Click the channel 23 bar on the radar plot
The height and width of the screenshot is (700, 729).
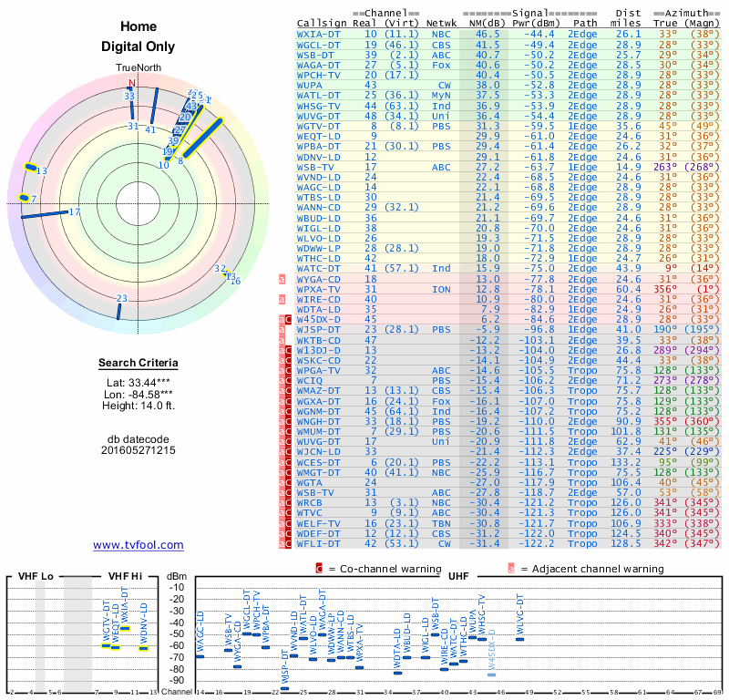coord(118,310)
